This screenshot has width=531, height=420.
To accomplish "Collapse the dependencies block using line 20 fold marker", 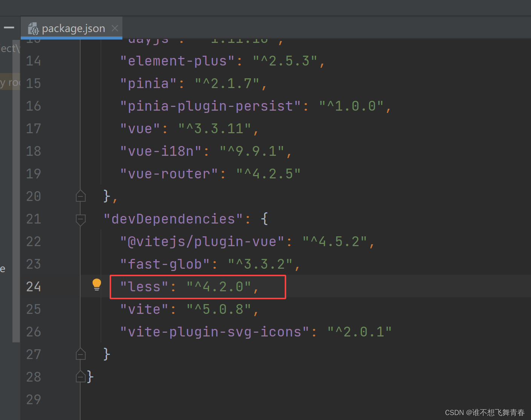I will (81, 196).
